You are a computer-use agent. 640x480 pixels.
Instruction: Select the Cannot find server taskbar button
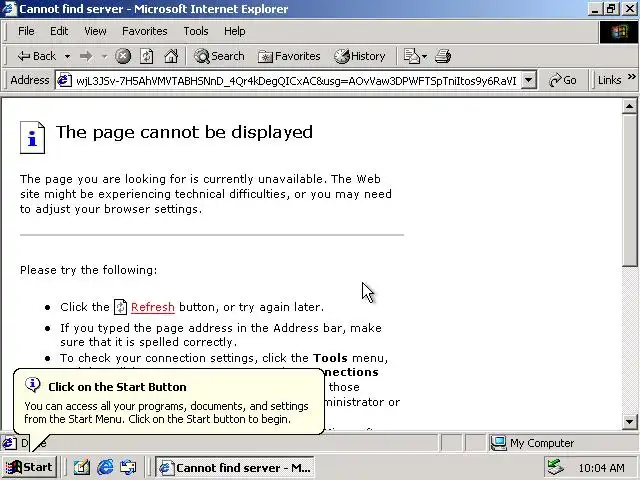236,467
